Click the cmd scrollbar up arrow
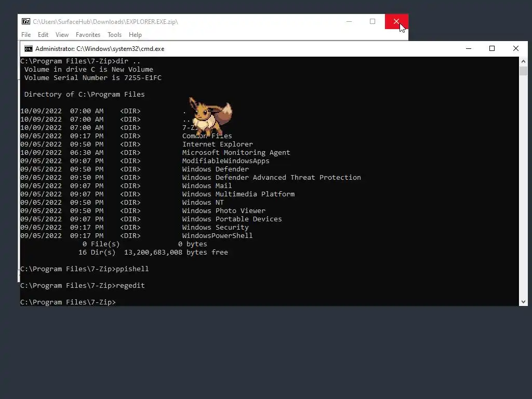This screenshot has height=399, width=532. [523, 61]
